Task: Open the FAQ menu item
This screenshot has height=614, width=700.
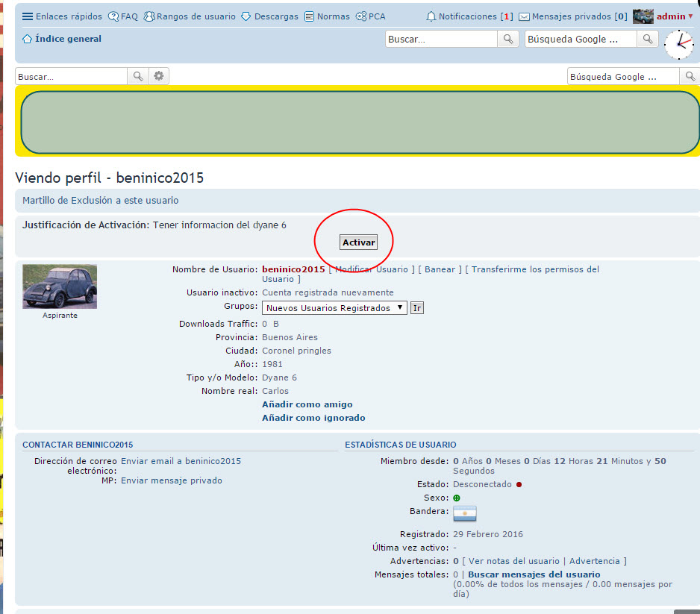Action: click(x=123, y=16)
